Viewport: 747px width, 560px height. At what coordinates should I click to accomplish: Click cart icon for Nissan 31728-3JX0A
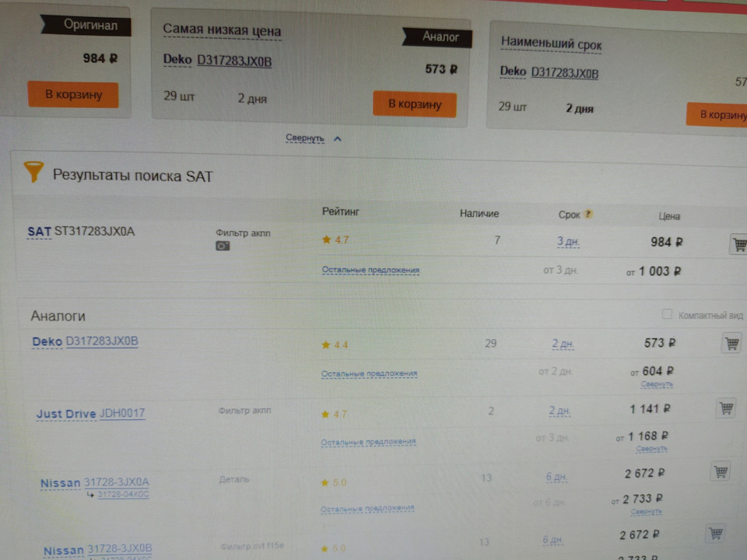pos(721,471)
